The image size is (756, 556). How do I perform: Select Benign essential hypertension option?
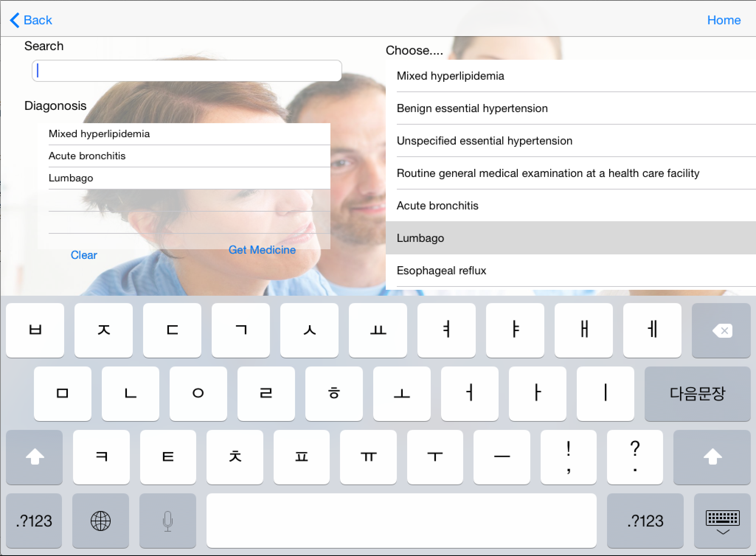click(x=472, y=108)
